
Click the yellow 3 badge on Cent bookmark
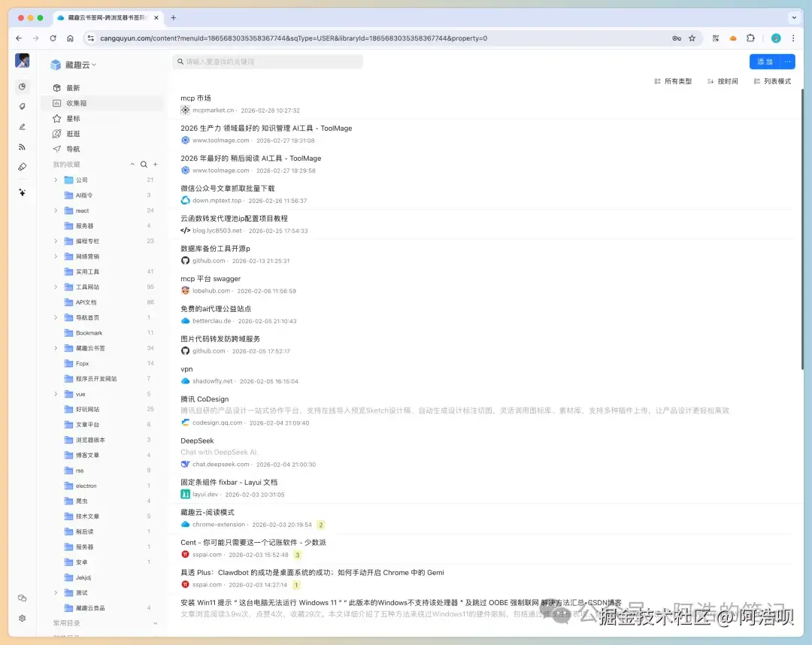coord(297,555)
